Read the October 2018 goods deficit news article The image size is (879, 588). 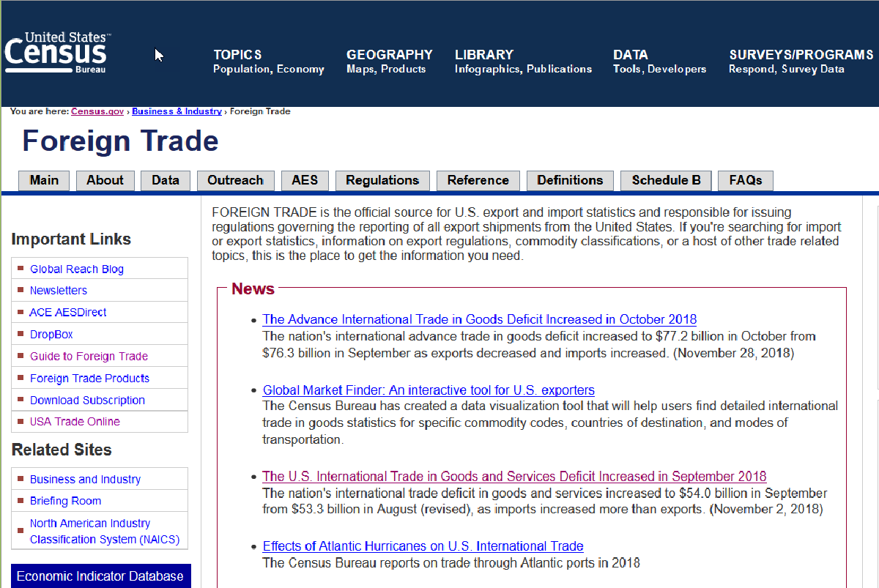click(x=479, y=319)
